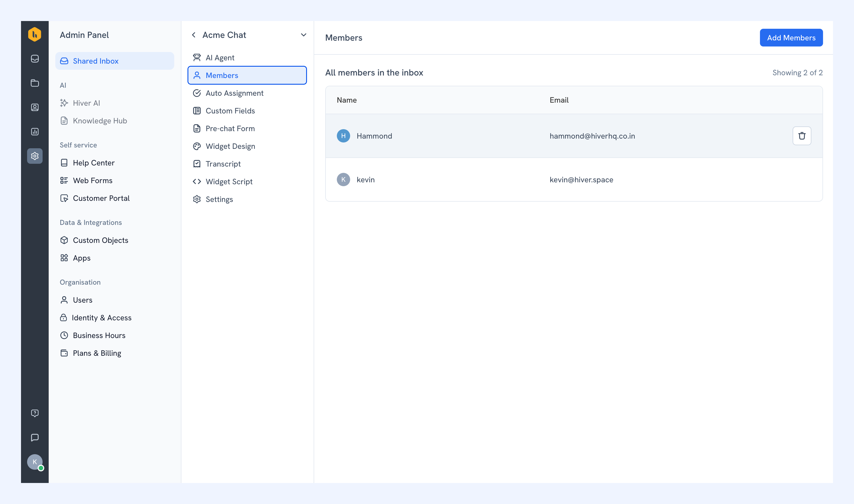The height and width of the screenshot is (504, 854).
Task: Delete Hammond using the trash icon
Action: (x=802, y=136)
